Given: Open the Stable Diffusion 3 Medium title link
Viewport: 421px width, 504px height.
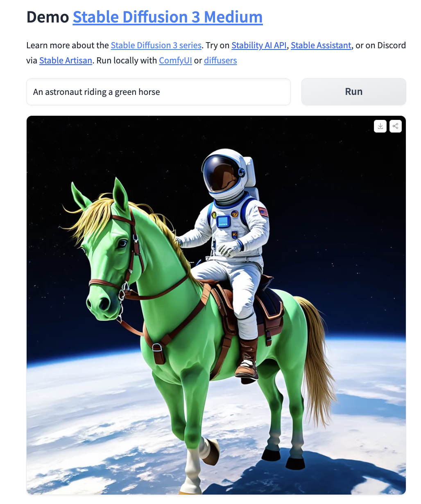Looking at the screenshot, I should click(167, 17).
